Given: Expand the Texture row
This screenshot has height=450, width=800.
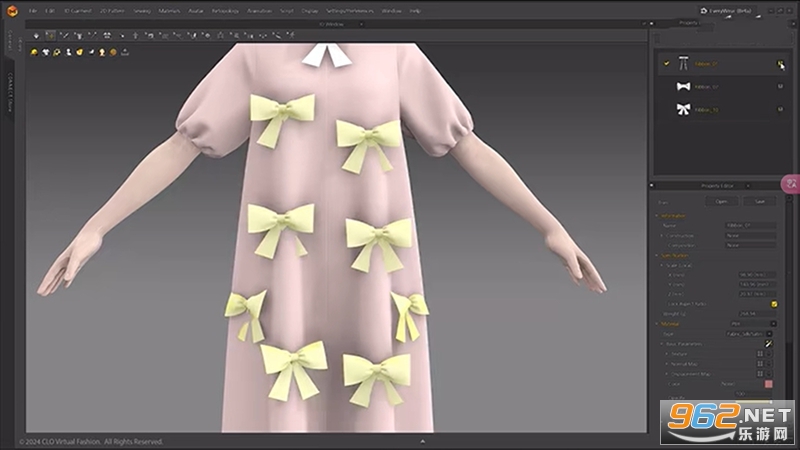Looking at the screenshot, I should coord(667,354).
